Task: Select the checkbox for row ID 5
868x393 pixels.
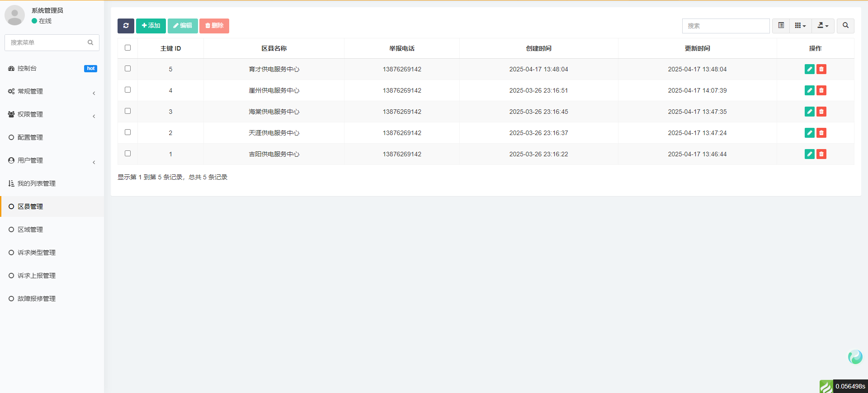Action: [x=127, y=69]
